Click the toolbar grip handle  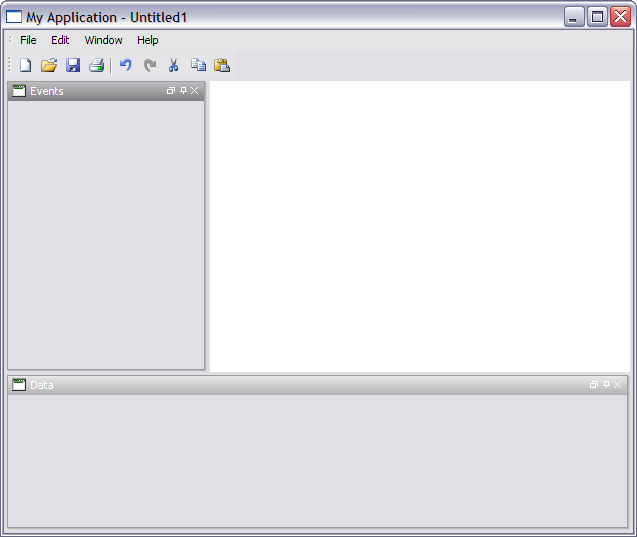(10, 65)
